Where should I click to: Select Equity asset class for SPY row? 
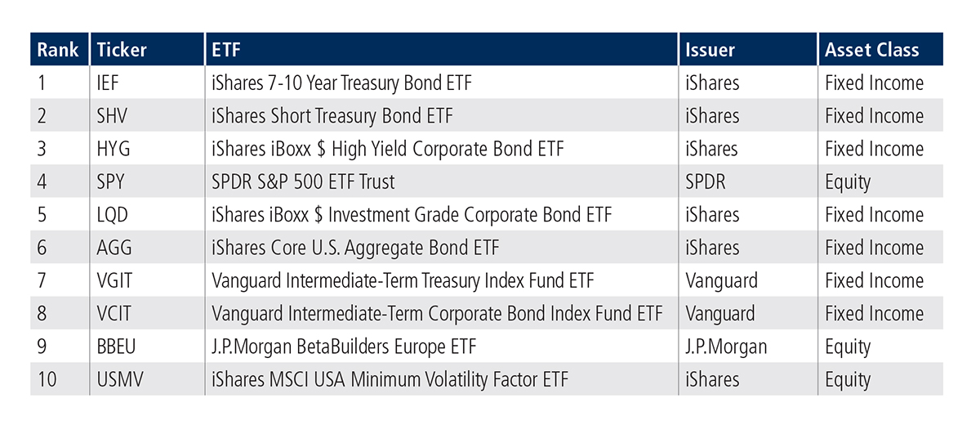[848, 182]
